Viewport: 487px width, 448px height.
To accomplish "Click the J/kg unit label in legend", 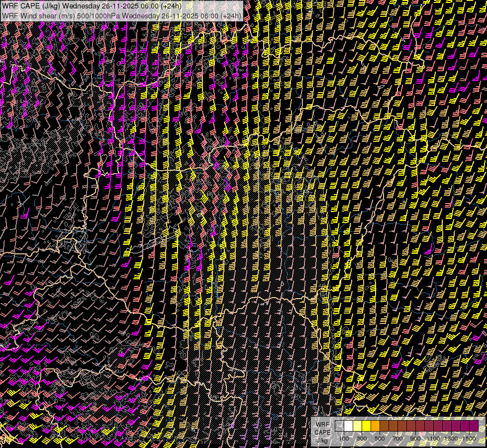I will coord(322,441).
